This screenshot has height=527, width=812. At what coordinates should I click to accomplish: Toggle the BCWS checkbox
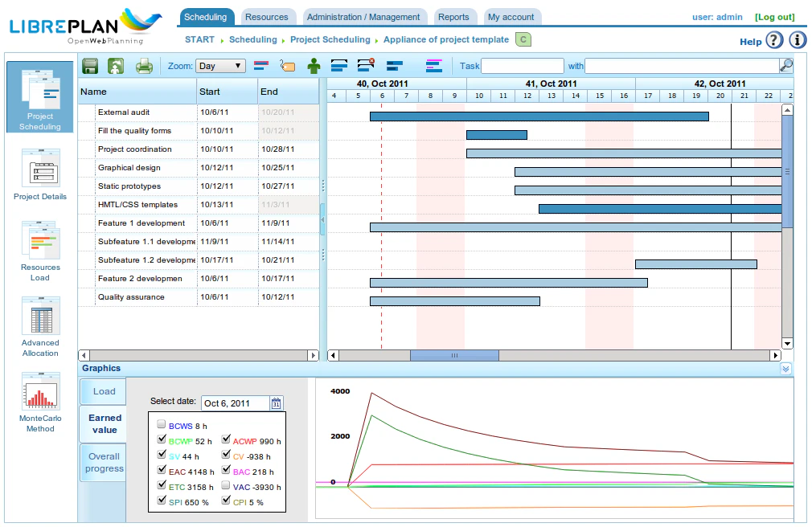(x=161, y=424)
